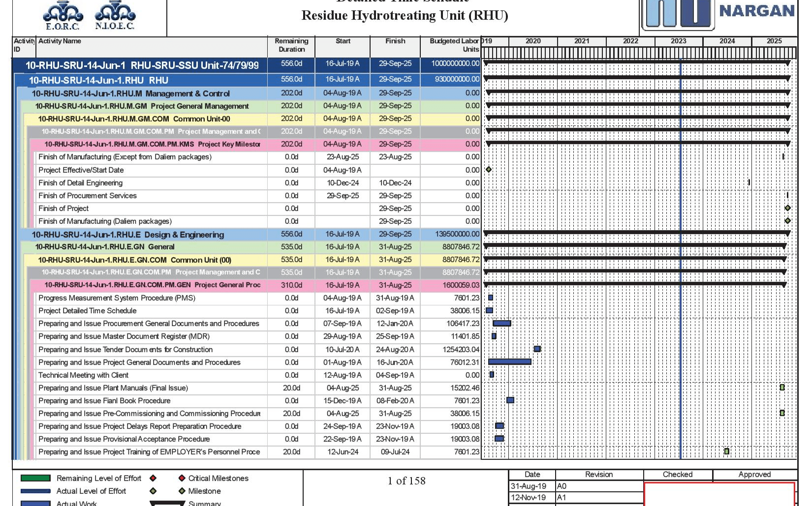Viewport: 812px width, 506px height.
Task: Click the 2022 year header in the timeline
Action: (x=630, y=41)
